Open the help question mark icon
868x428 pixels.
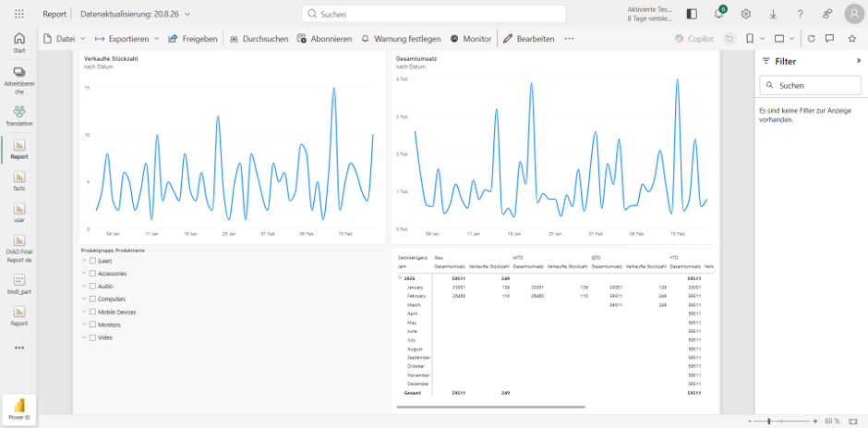tap(801, 15)
